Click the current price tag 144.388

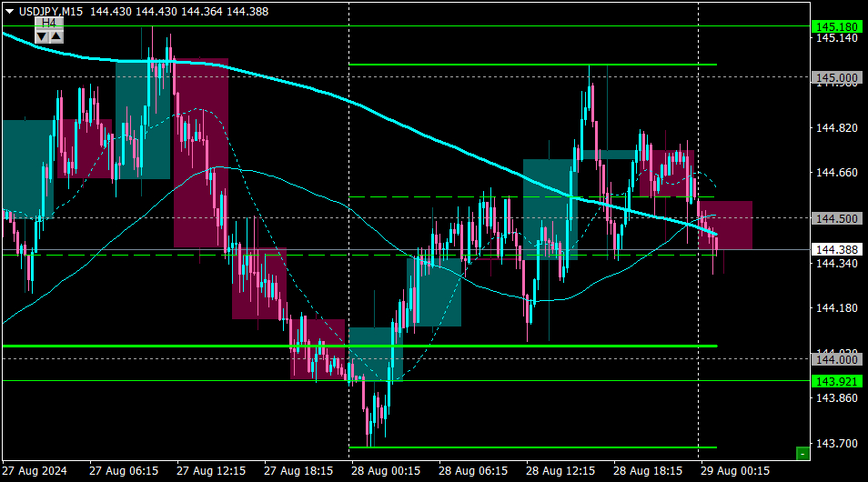pyautogui.click(x=836, y=250)
